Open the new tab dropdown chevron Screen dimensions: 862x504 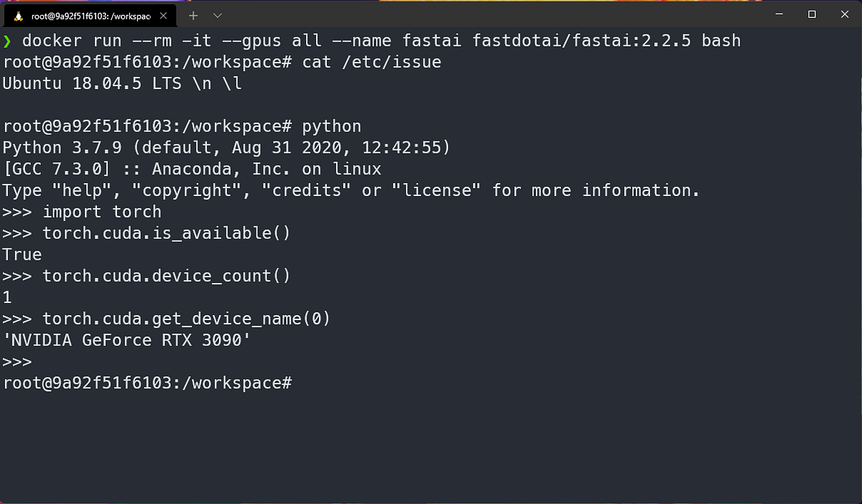tap(217, 14)
